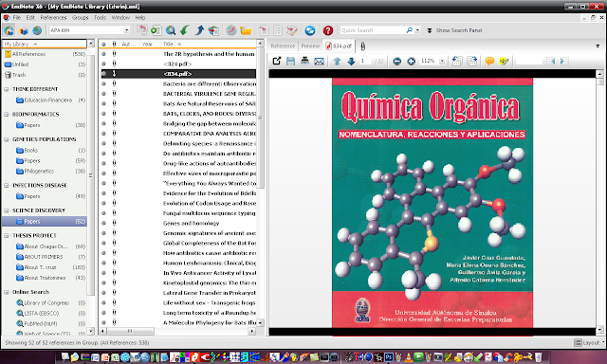607x364 pixels.
Task: Toggle read status dot for Genes and homology
Action: pyautogui.click(x=103, y=223)
